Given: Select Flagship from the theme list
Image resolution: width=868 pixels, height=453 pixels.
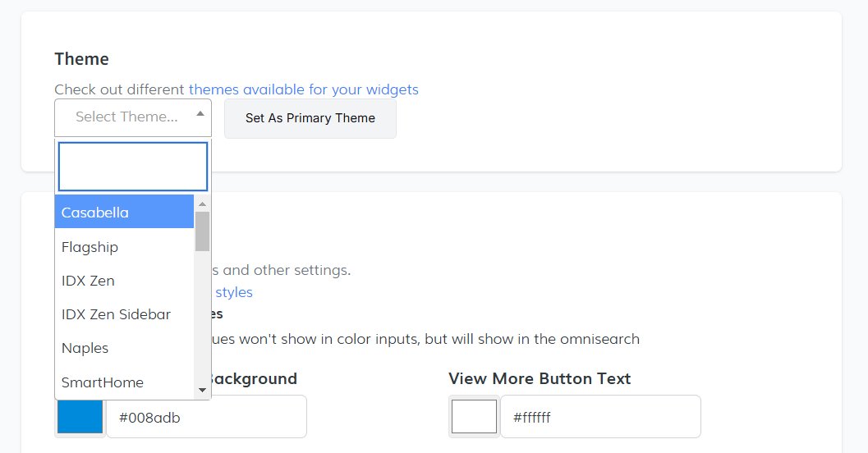Looking at the screenshot, I should [124, 247].
